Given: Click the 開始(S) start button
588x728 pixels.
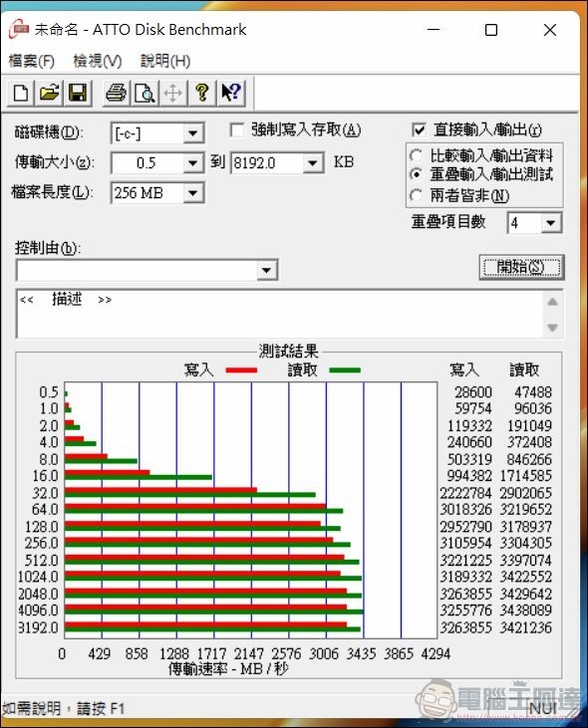Looking at the screenshot, I should tap(521, 267).
